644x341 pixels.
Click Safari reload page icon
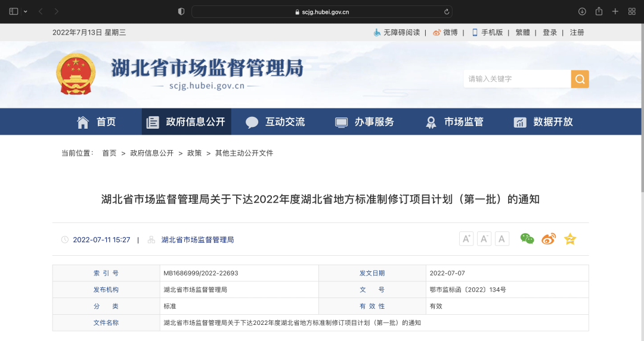tap(446, 11)
